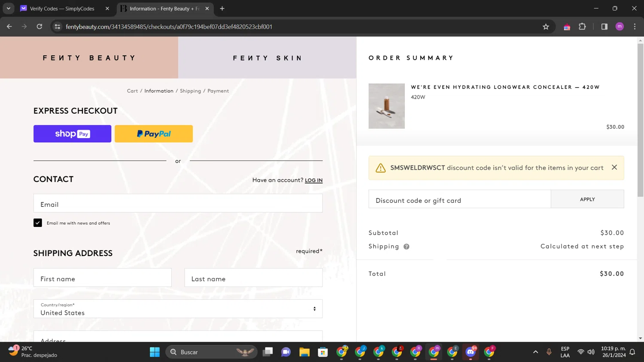Open the Chrome three-dot menu
The height and width of the screenshot is (362, 644).
[635, 27]
